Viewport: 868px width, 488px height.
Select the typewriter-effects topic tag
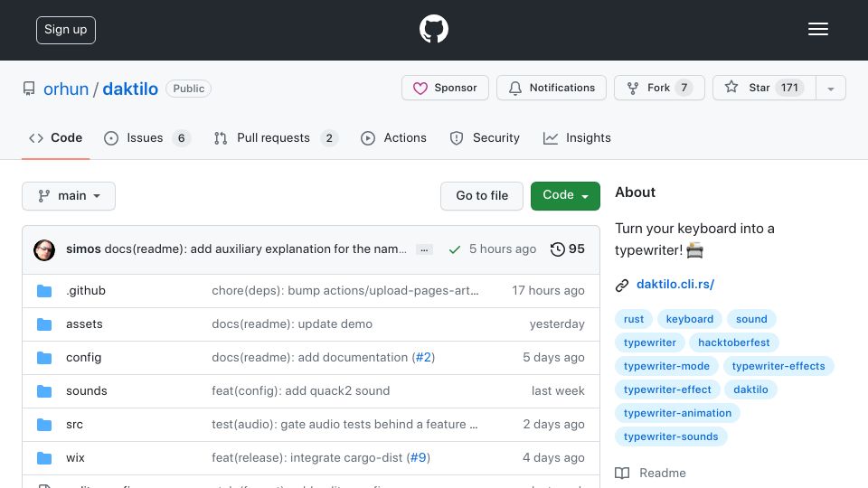(778, 366)
